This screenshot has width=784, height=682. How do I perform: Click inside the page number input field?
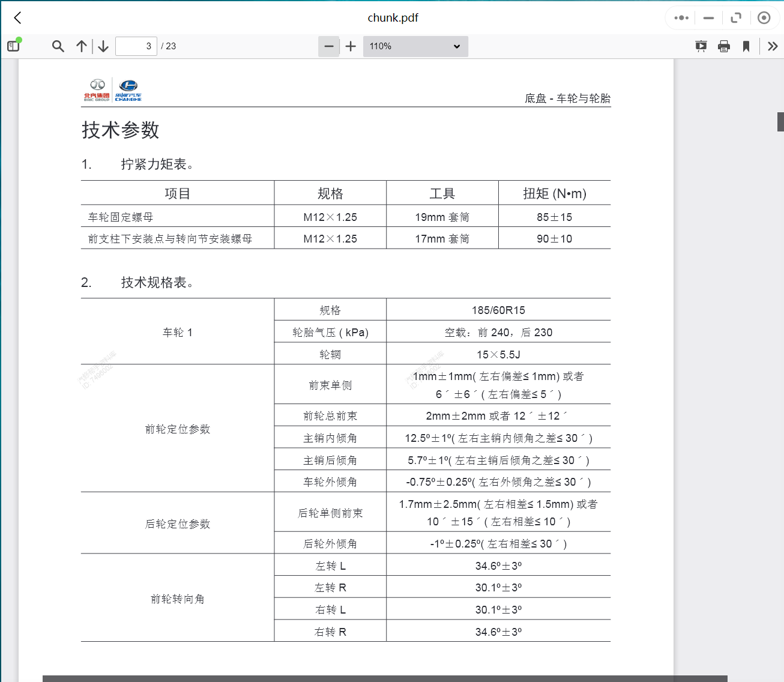click(x=136, y=46)
